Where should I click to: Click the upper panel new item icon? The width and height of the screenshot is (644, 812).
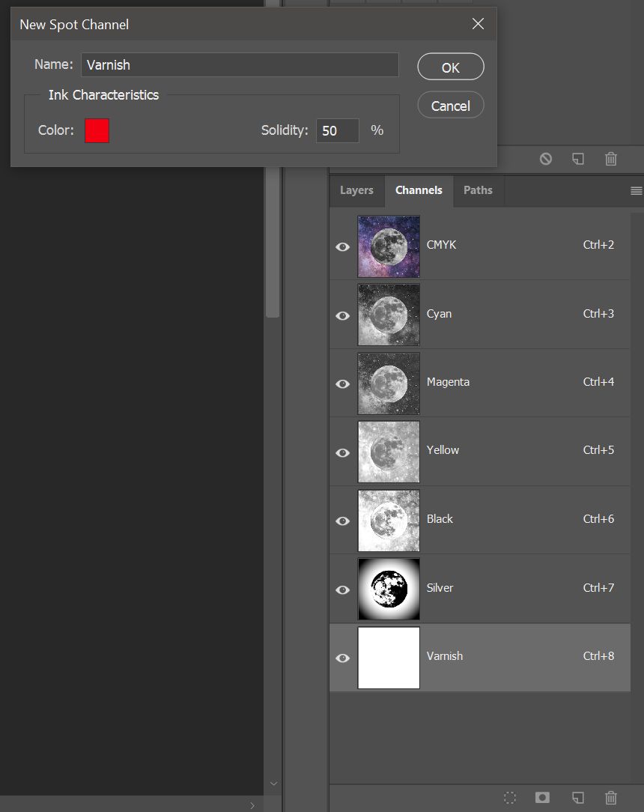click(578, 159)
